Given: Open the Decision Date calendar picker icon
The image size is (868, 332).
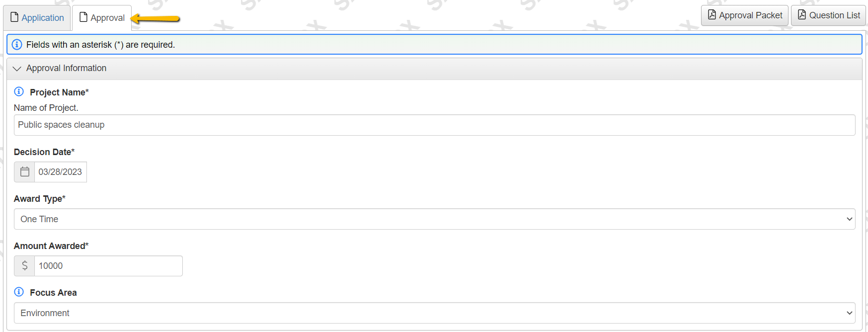Looking at the screenshot, I should coord(25,172).
